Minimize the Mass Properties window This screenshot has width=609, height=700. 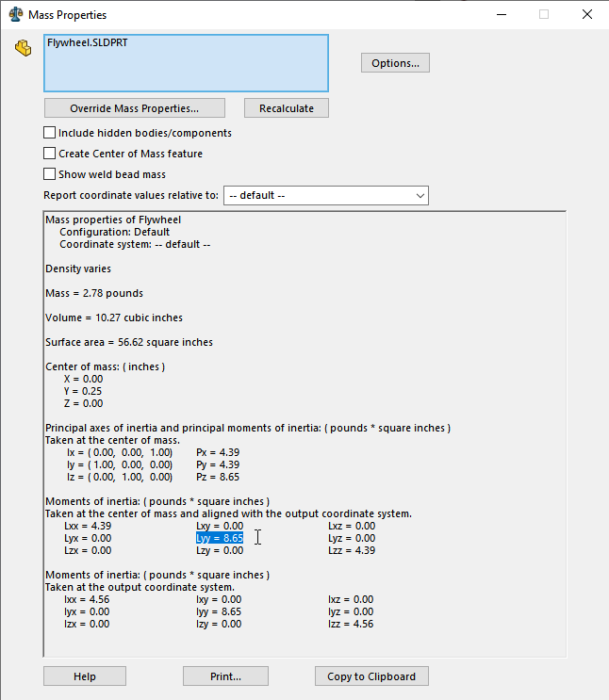[500, 14]
